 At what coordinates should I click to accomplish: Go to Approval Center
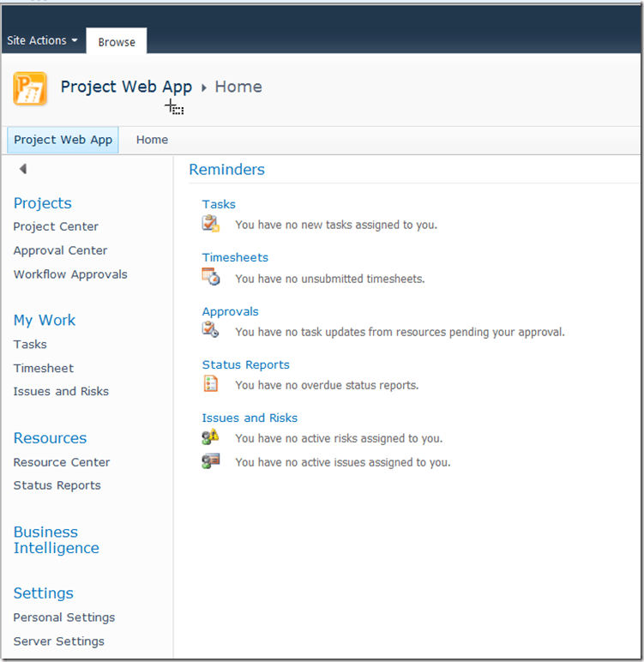pyautogui.click(x=60, y=250)
